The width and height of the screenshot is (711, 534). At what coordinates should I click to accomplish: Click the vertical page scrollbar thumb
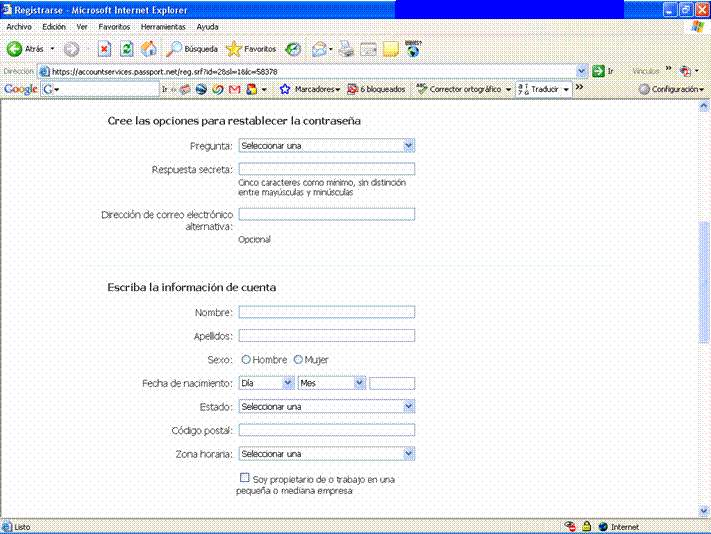704,282
